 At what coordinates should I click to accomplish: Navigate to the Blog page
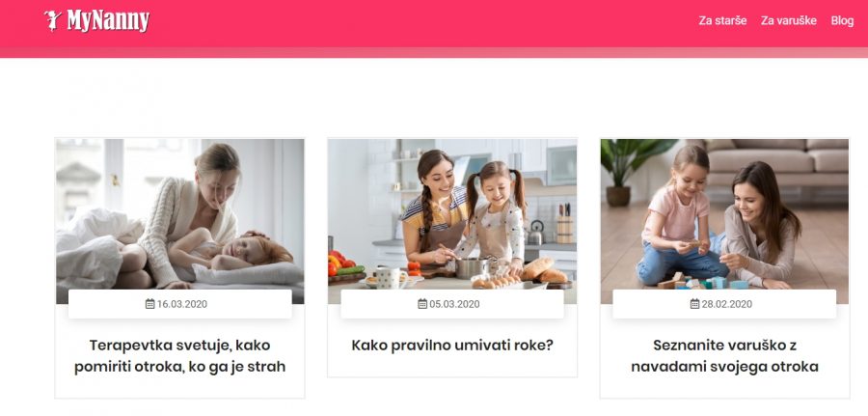pos(842,20)
